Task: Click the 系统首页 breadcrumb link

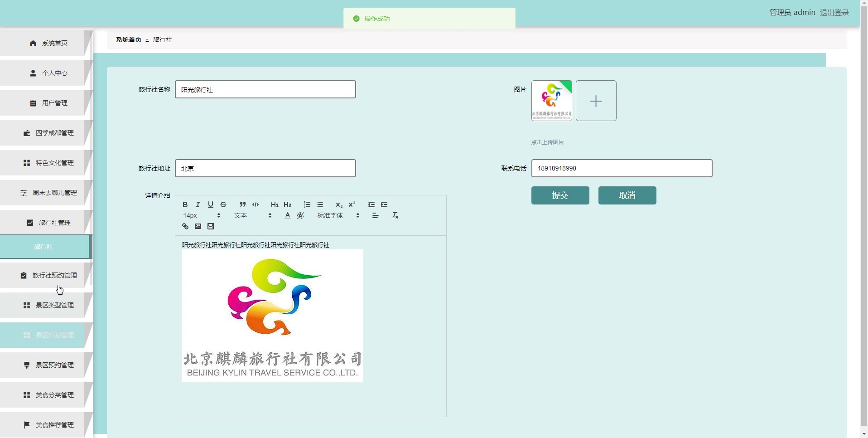Action: click(129, 39)
